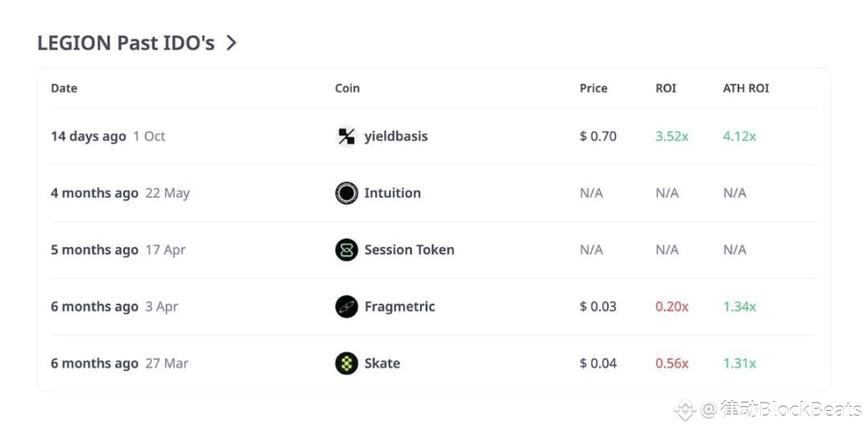Open the yieldbasis coin name link
The height and width of the screenshot is (430, 868).
[x=396, y=137]
